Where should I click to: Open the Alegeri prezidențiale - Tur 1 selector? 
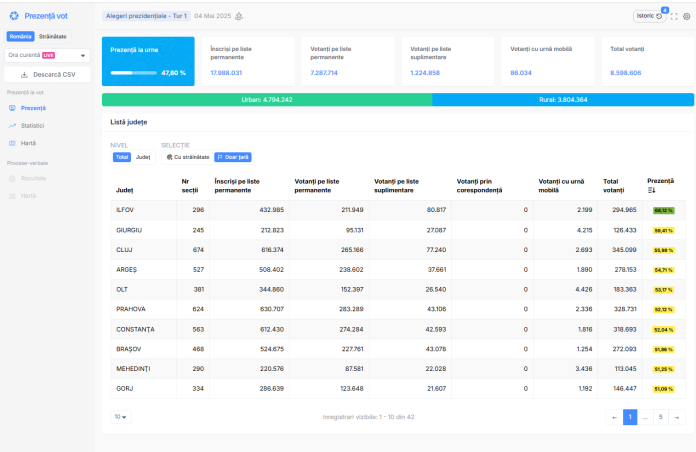pos(146,16)
